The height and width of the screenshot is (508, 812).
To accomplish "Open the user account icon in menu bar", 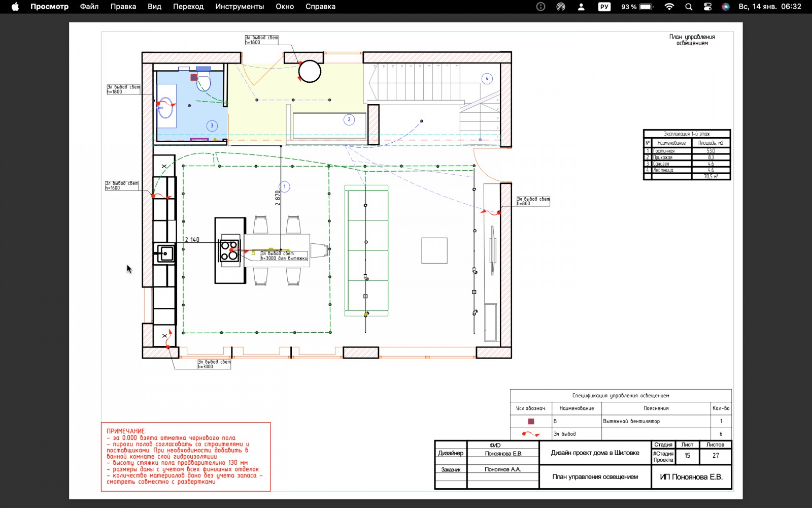I will [581, 7].
